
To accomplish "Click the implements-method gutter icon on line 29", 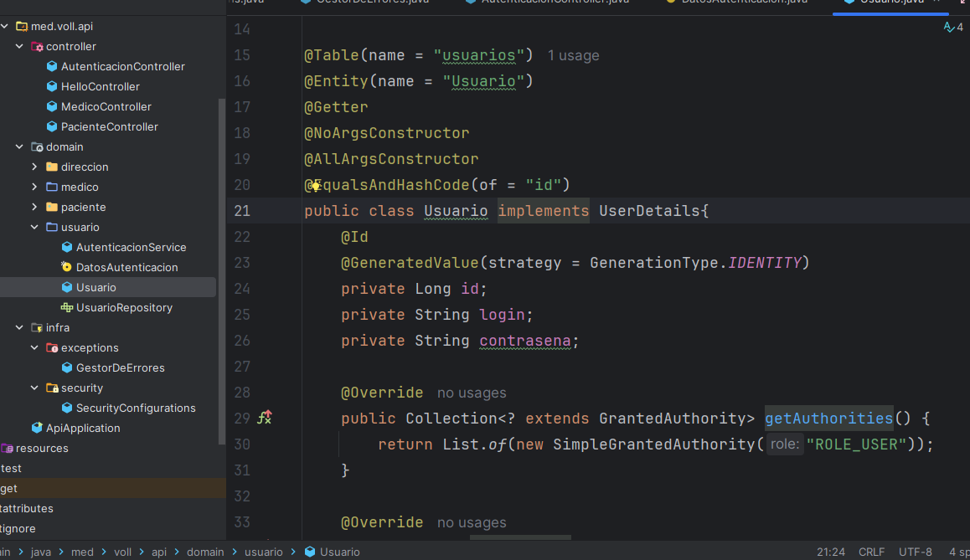I will coord(265,418).
